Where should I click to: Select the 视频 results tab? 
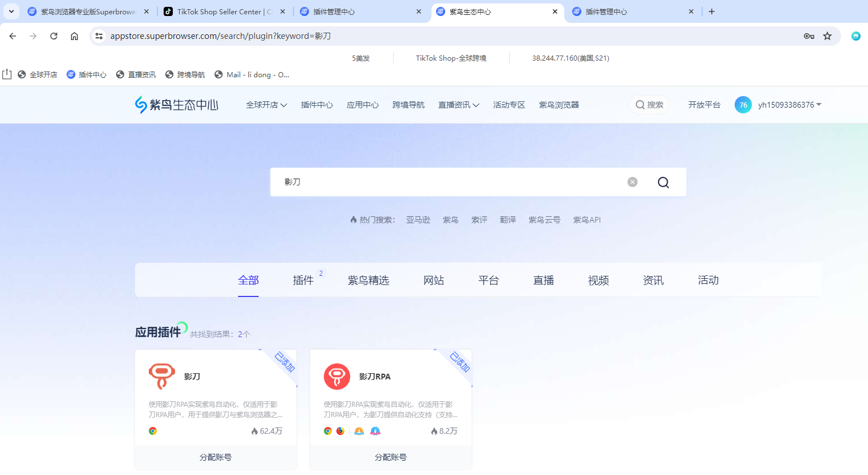pos(599,280)
